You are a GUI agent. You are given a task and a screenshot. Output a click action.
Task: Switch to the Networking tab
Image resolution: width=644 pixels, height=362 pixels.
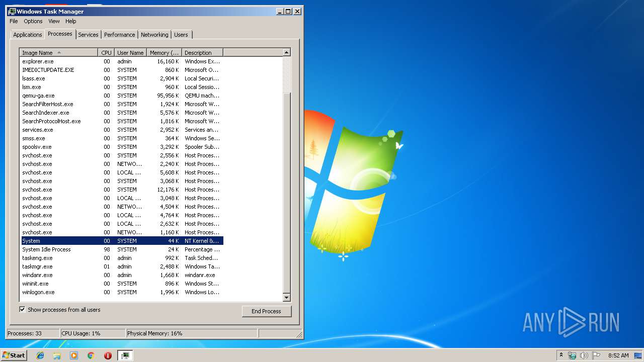154,35
